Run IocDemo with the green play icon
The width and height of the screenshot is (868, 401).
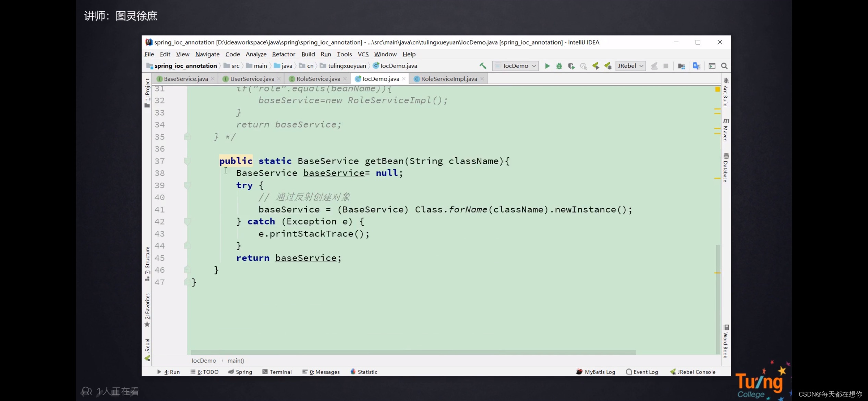click(x=547, y=66)
